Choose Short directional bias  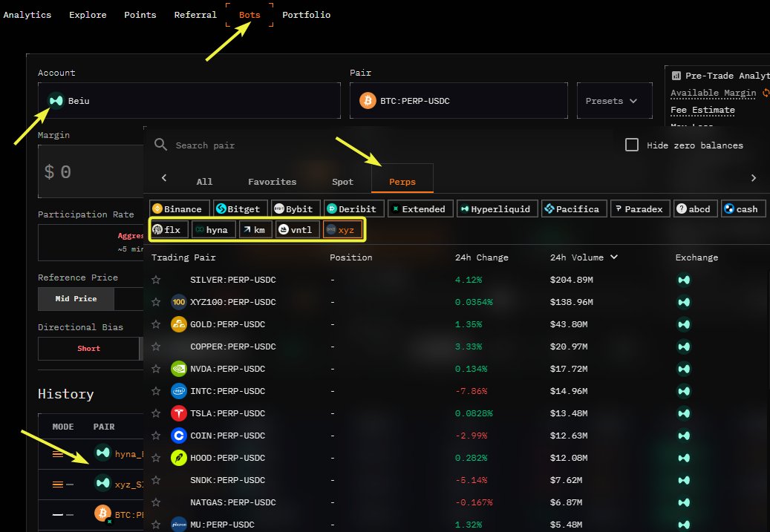point(88,349)
